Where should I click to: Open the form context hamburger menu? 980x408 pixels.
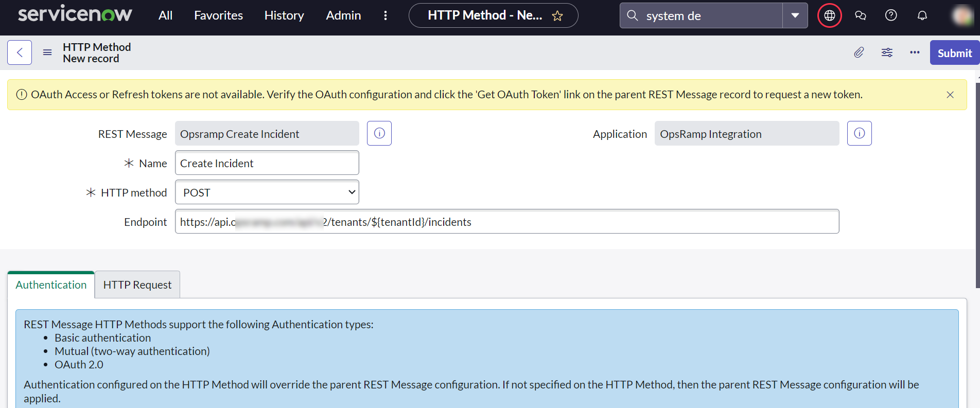click(x=47, y=52)
